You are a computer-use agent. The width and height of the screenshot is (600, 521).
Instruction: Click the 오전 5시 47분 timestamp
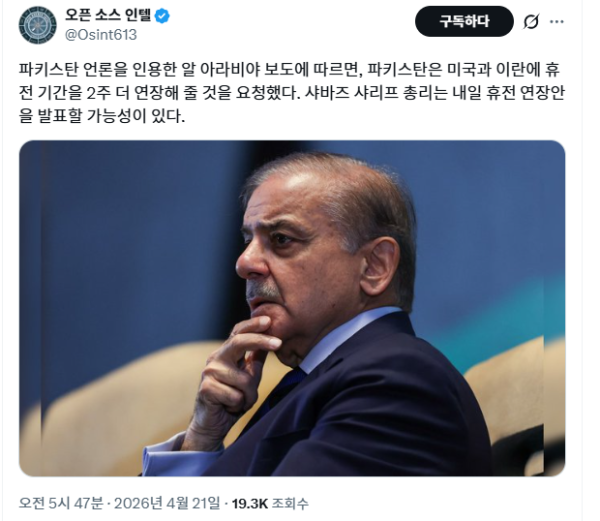pos(61,503)
